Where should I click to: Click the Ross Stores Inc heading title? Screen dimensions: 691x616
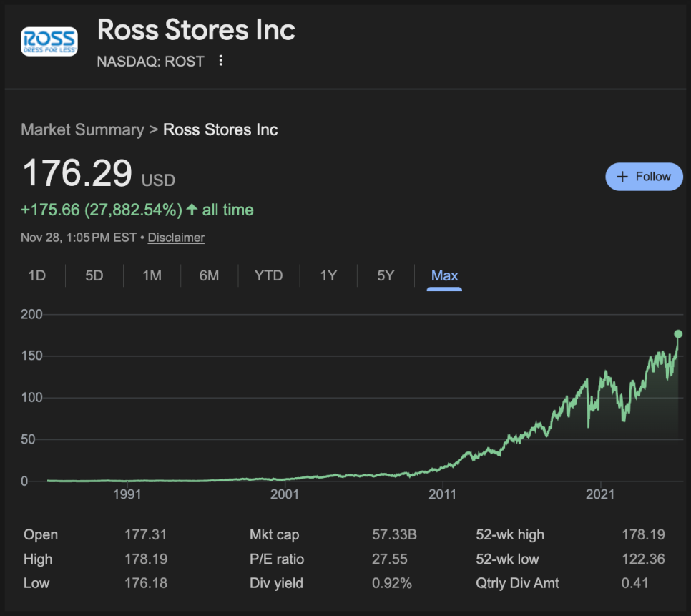(x=196, y=30)
